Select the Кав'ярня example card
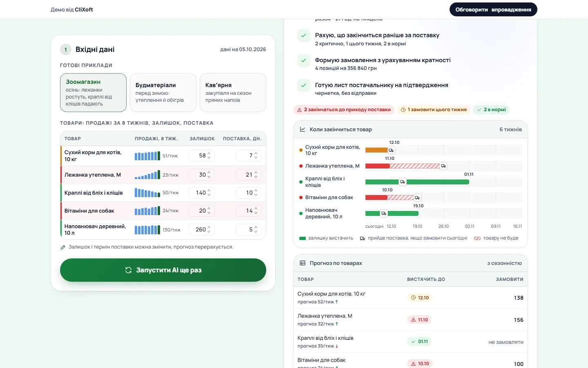The height and width of the screenshot is (368, 588). pyautogui.click(x=233, y=92)
